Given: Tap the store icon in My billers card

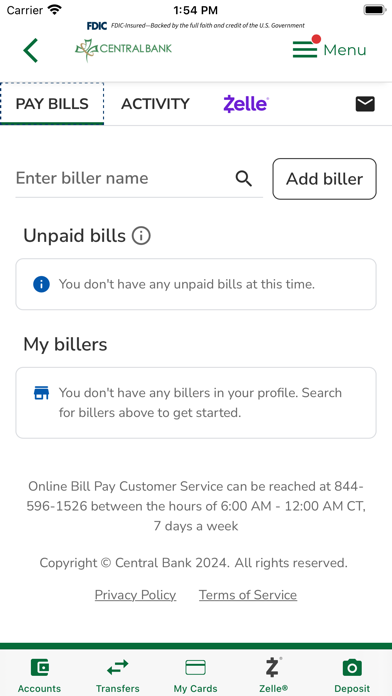Looking at the screenshot, I should pos(41,393).
